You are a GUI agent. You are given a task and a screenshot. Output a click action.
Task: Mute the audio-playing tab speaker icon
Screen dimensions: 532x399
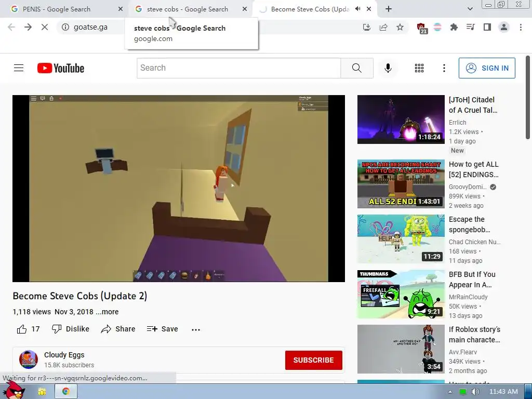(357, 9)
